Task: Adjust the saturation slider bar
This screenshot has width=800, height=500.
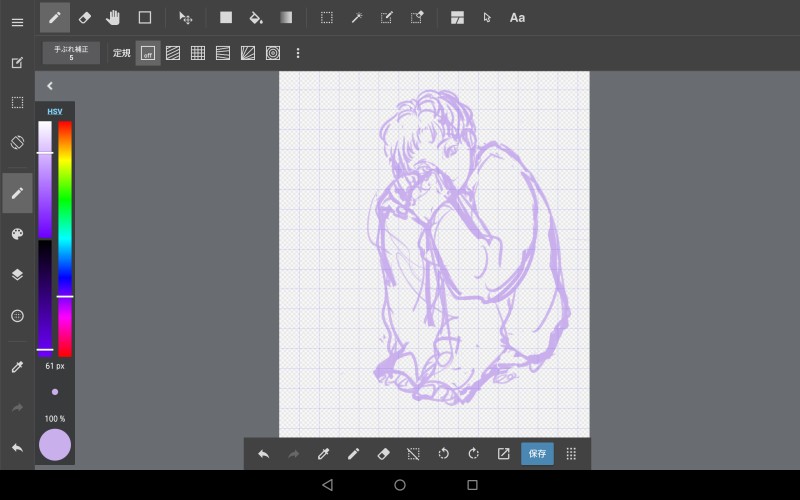Action: tap(45, 180)
